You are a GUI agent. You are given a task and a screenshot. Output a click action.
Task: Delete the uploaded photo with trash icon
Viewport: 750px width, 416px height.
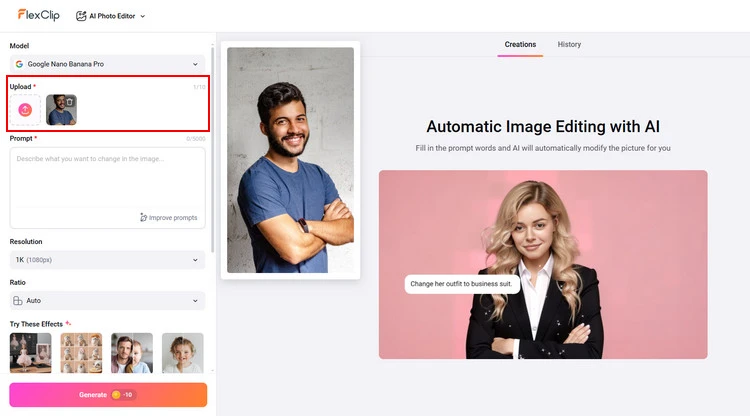pos(69,102)
